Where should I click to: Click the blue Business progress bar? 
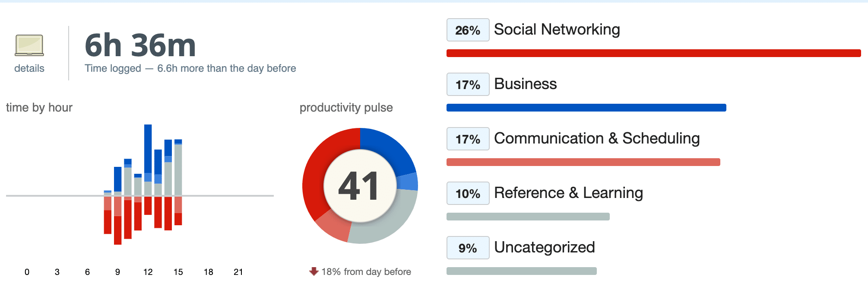586,108
